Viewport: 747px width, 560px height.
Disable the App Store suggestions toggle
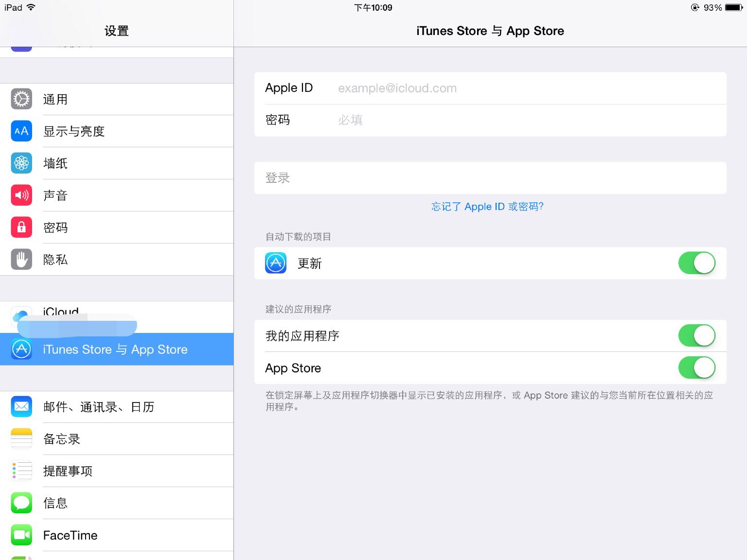696,367
